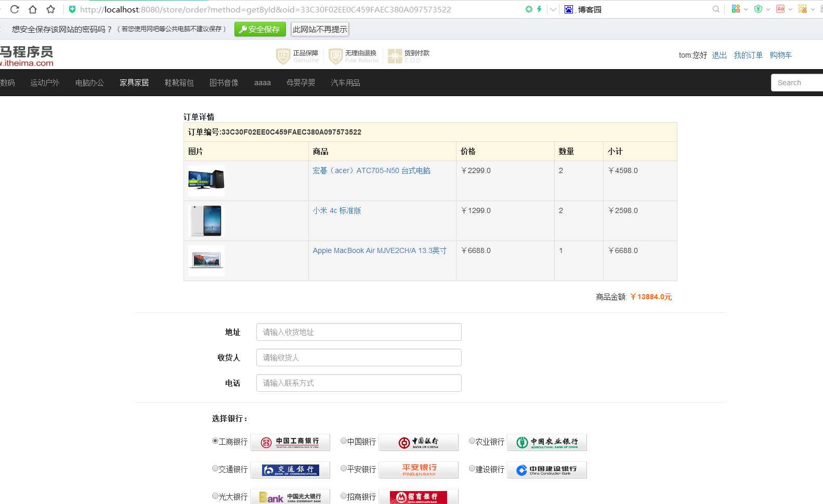Click the MacBook Air thumbnail
This screenshot has width=823, height=504.
point(206,260)
